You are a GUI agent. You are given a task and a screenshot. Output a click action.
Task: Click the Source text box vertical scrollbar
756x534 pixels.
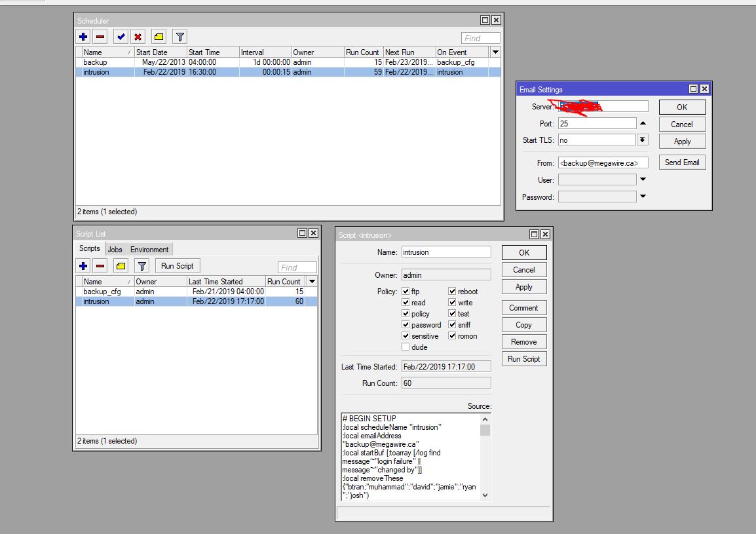point(485,457)
